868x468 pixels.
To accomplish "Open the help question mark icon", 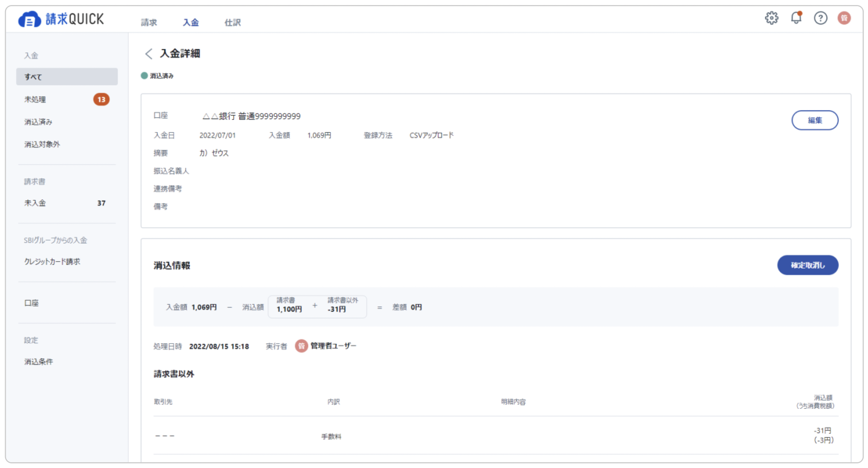I will (x=820, y=18).
